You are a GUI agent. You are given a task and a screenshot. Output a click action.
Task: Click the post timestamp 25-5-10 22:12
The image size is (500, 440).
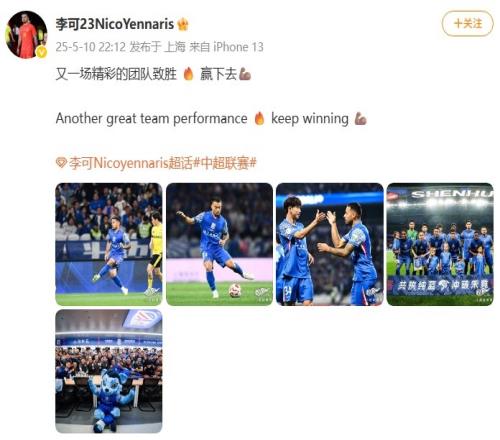click(90, 47)
